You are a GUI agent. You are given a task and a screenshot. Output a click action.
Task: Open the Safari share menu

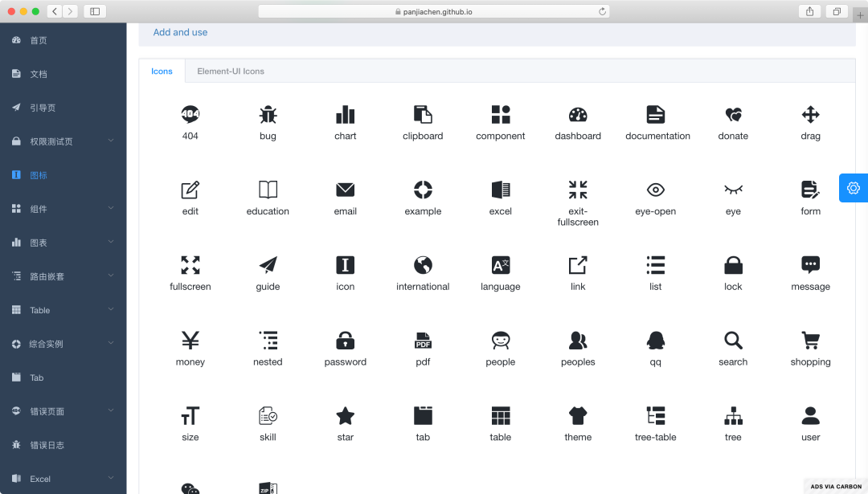(810, 11)
